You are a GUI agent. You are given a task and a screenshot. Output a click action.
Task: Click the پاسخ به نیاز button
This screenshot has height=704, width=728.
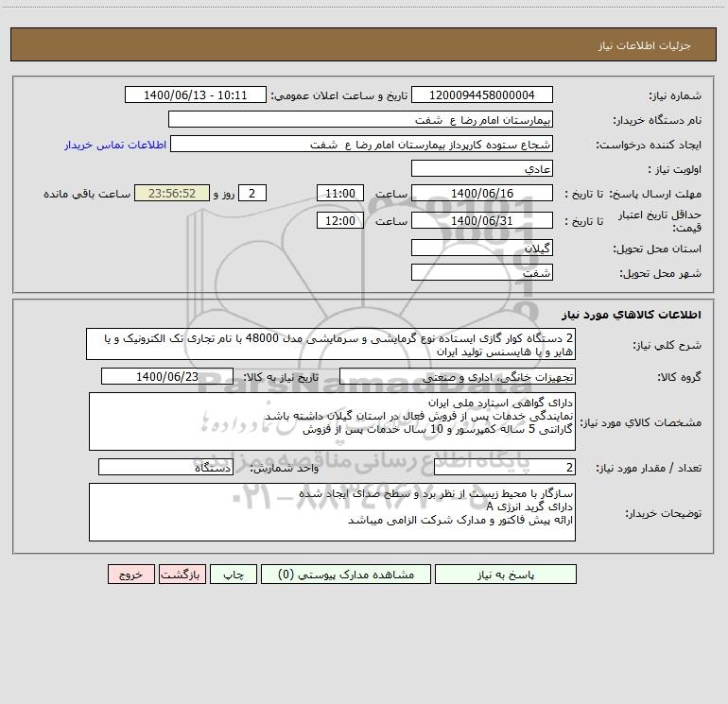(x=506, y=575)
